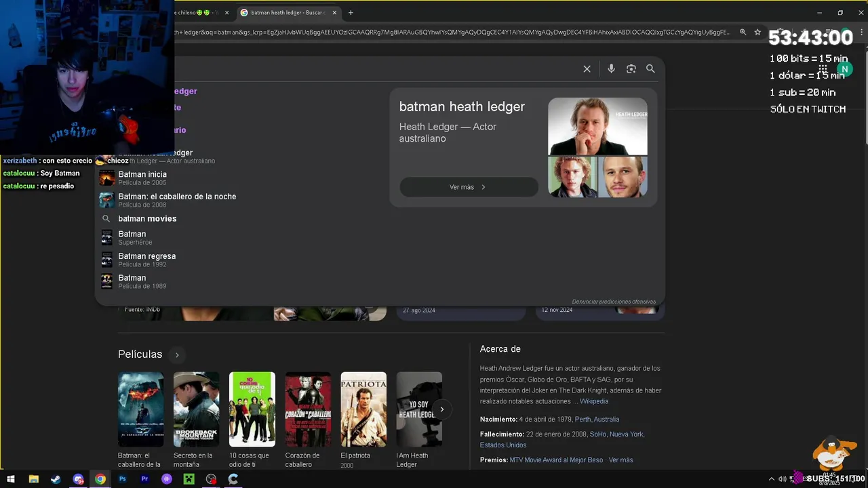This screenshot has height=488, width=868.
Task: Select suggestion Batman Película de 1989
Action: click(x=237, y=281)
